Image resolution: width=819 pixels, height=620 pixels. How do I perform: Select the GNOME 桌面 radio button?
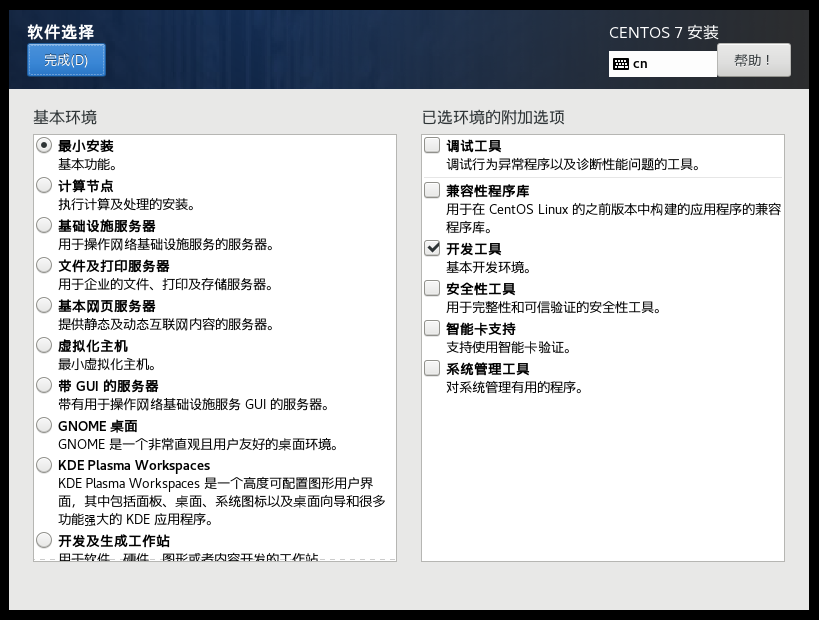click(44, 425)
